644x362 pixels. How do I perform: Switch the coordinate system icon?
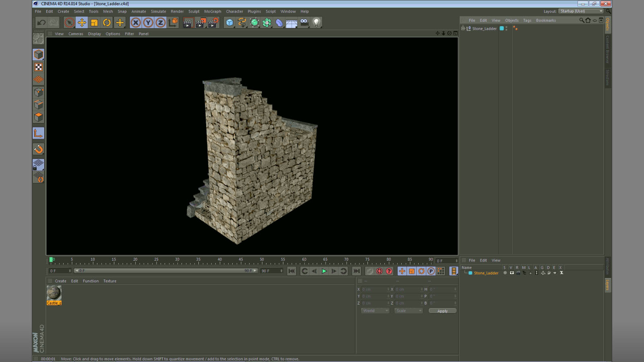click(x=173, y=23)
